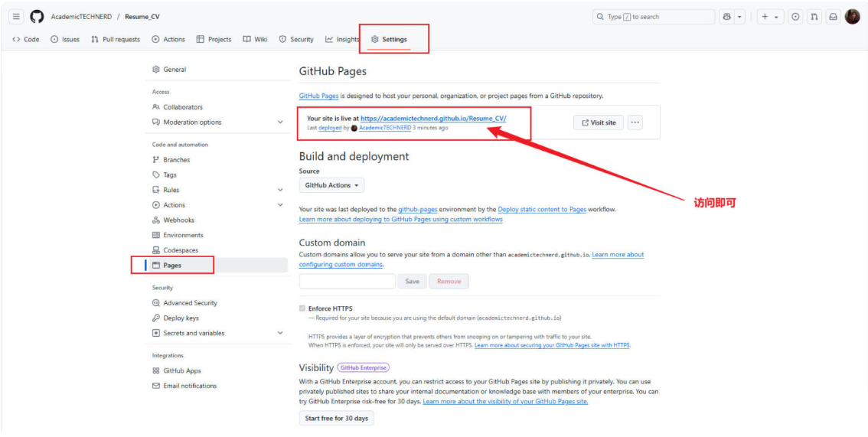Open the notifications inbox icon
This screenshot has height=437, width=868.
833,17
